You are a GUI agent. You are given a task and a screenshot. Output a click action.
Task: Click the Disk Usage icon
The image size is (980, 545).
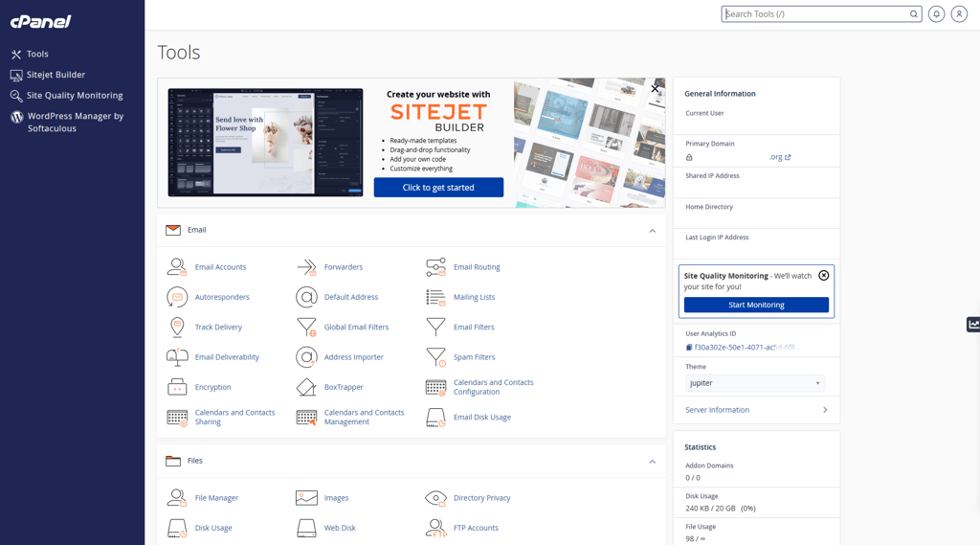point(177,528)
